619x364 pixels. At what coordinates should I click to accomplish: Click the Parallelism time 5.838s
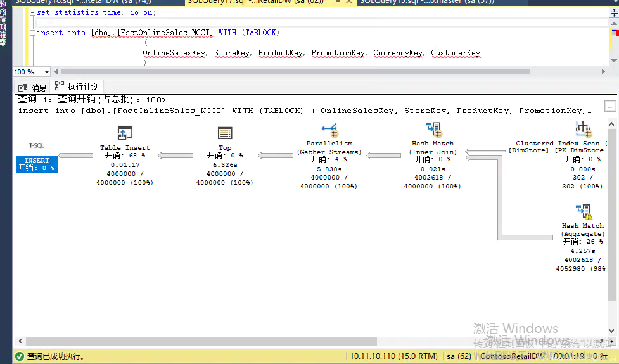[x=329, y=169]
